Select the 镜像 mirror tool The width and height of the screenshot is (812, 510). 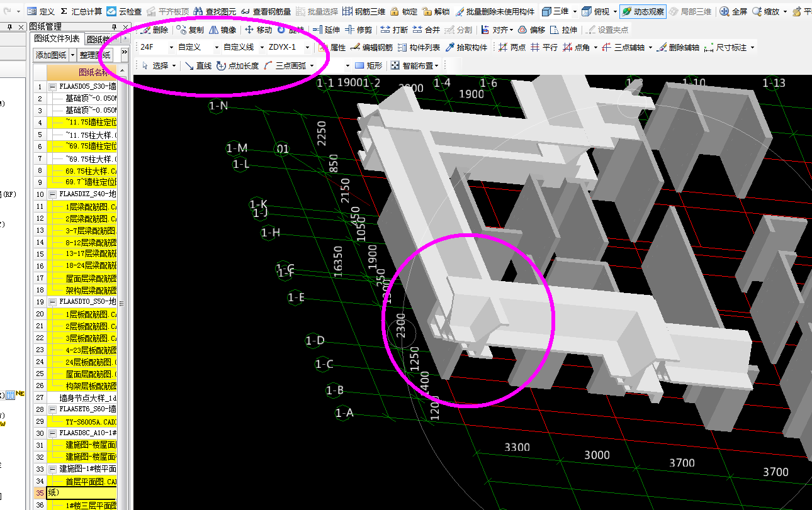click(222, 30)
